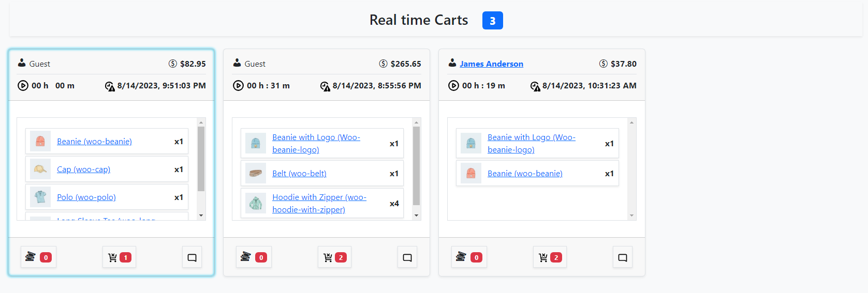Click dollar icon next to $265.65
The image size is (868, 293).
[x=384, y=64]
